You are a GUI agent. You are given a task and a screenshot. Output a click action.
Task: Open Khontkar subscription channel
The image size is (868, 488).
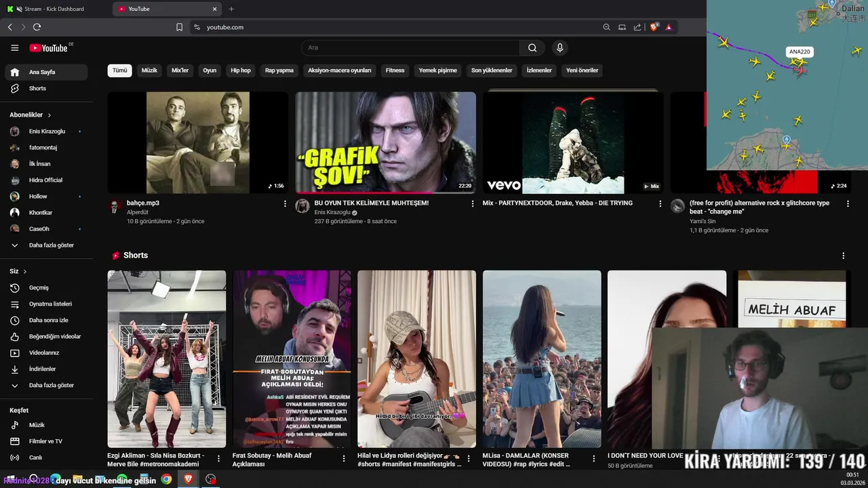click(x=46, y=212)
